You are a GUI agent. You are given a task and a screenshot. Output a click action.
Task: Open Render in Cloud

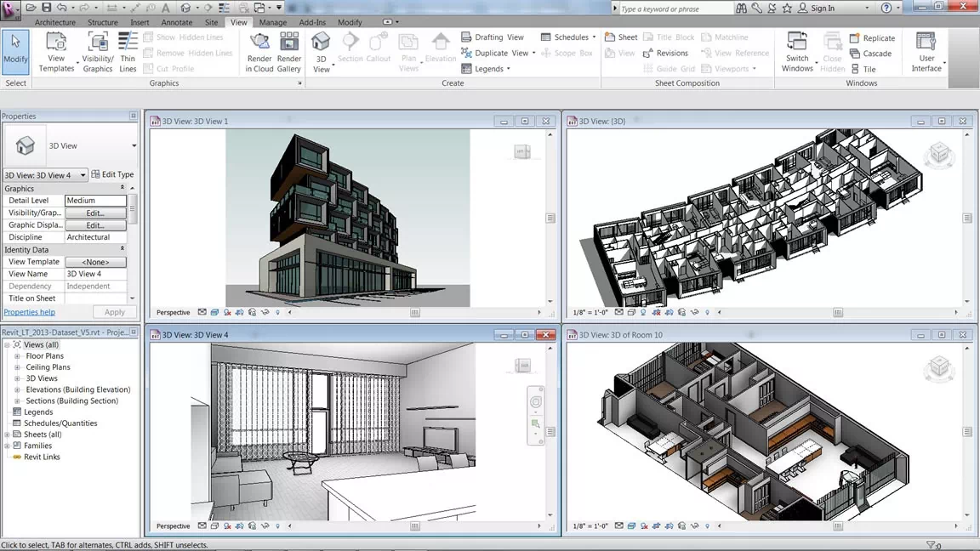click(259, 51)
